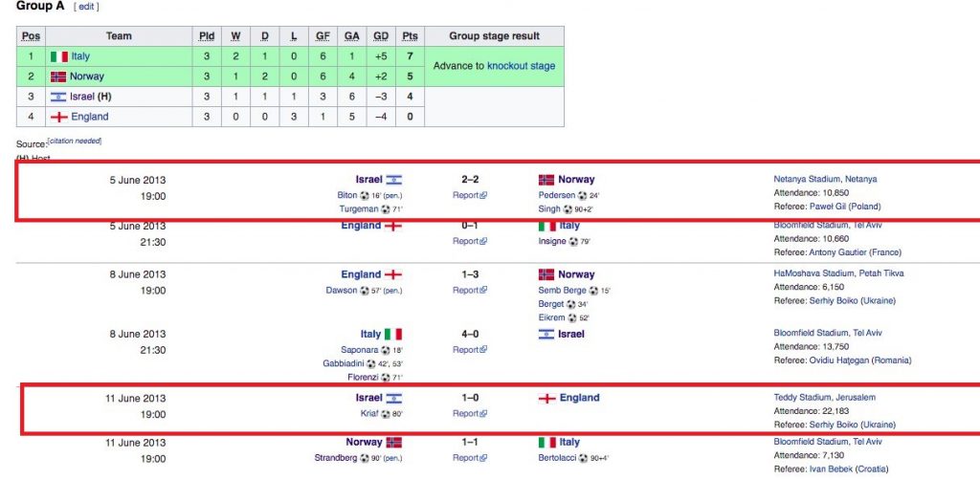This screenshot has height=480, width=980.
Task: Open the knockout stage link
Action: pos(521,66)
